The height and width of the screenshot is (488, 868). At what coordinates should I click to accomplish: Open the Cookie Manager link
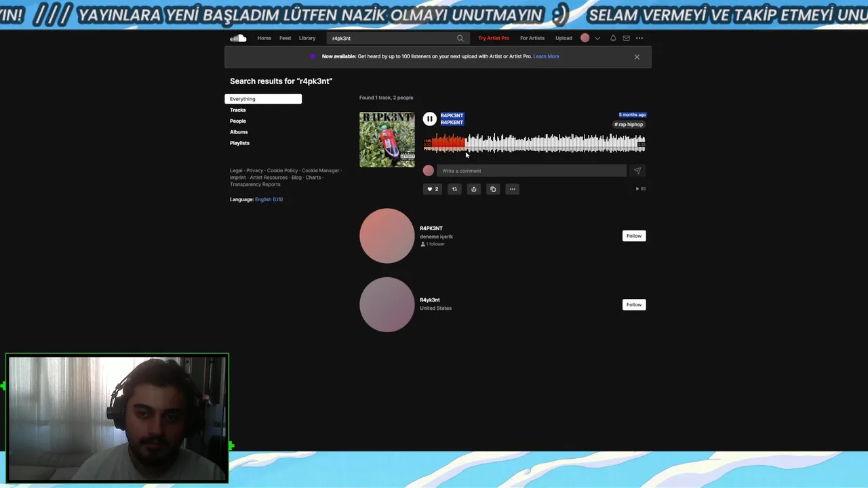tap(320, 171)
